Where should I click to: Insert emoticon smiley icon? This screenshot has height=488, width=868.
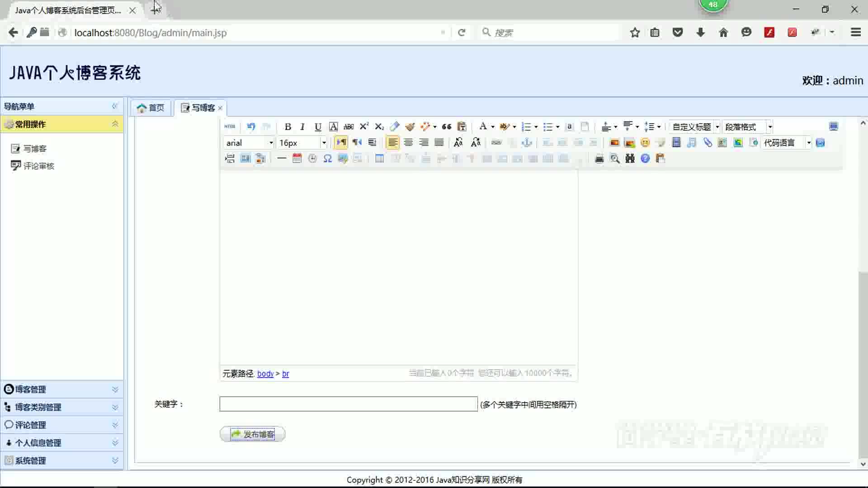click(645, 143)
